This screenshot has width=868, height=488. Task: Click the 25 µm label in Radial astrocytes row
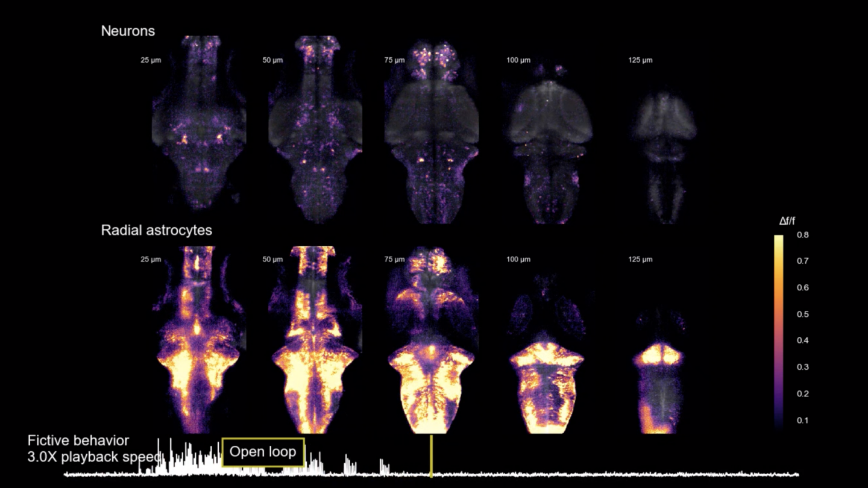pos(151,260)
